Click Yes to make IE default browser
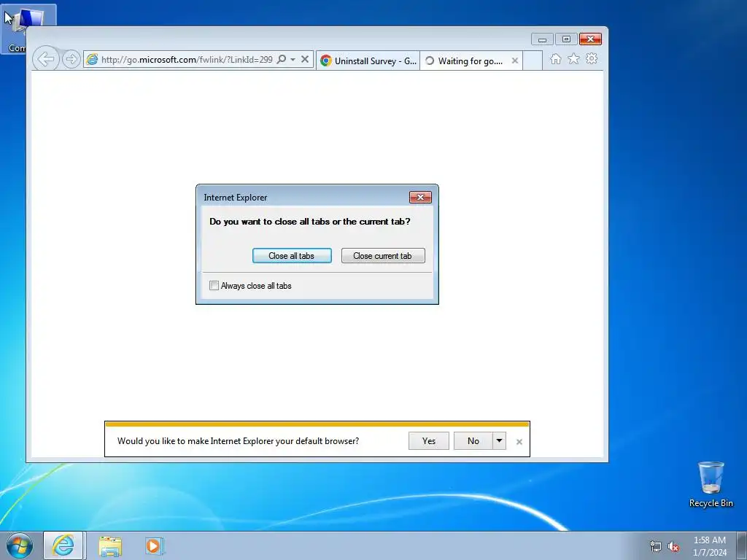Screen dimensions: 747x560 coord(429,441)
